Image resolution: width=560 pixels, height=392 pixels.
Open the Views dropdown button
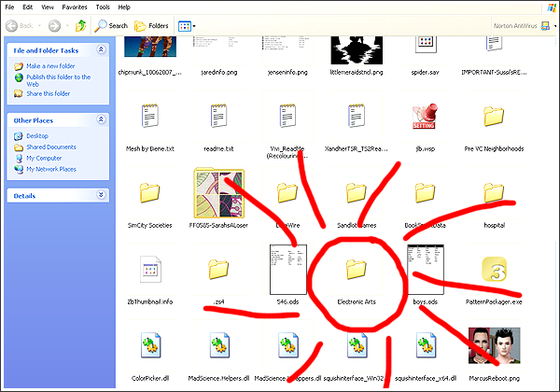[x=187, y=26]
